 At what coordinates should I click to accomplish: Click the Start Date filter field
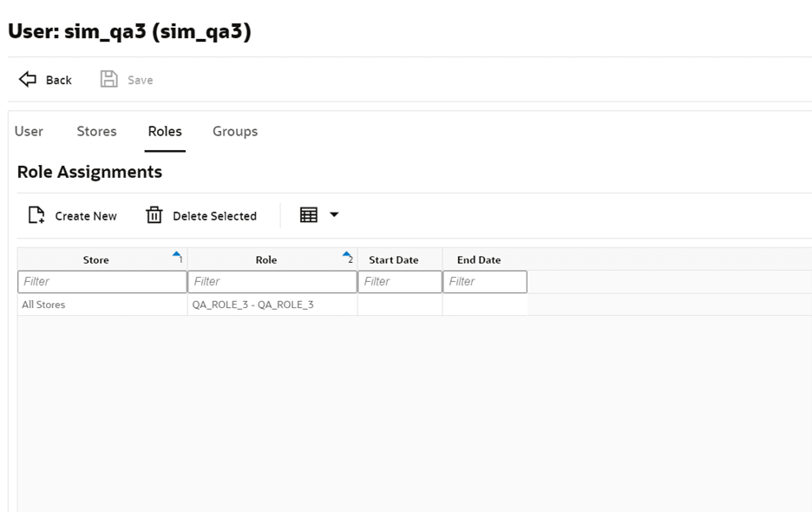399,281
